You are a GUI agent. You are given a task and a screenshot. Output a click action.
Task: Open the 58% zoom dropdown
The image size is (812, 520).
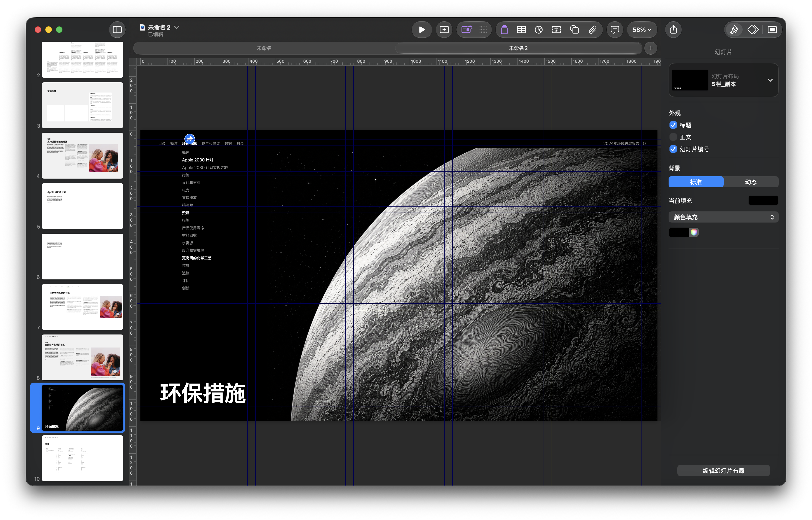[642, 30]
